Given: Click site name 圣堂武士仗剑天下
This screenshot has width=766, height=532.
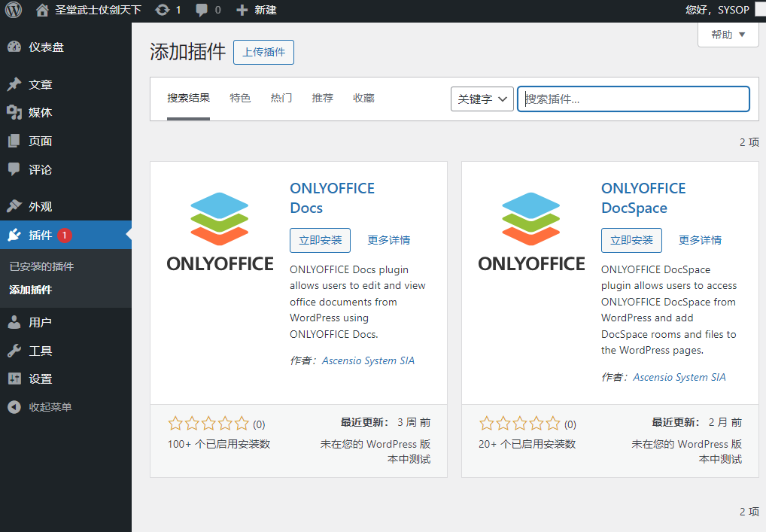Looking at the screenshot, I should 98,10.
